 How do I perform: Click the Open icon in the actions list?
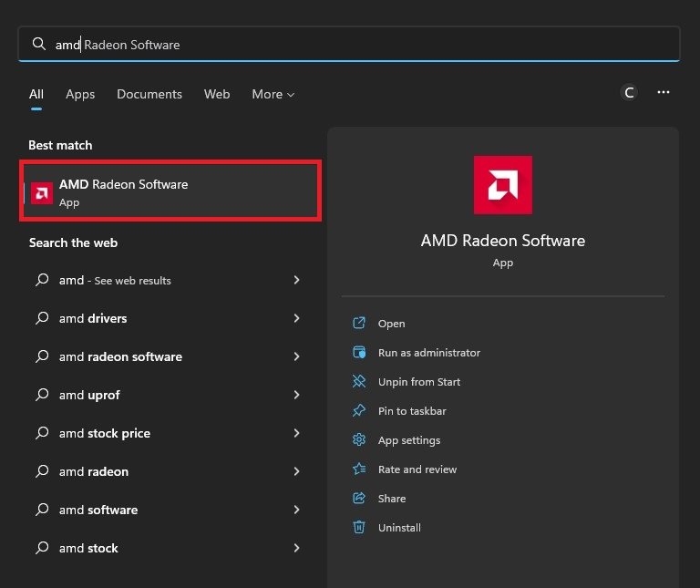[x=359, y=324]
